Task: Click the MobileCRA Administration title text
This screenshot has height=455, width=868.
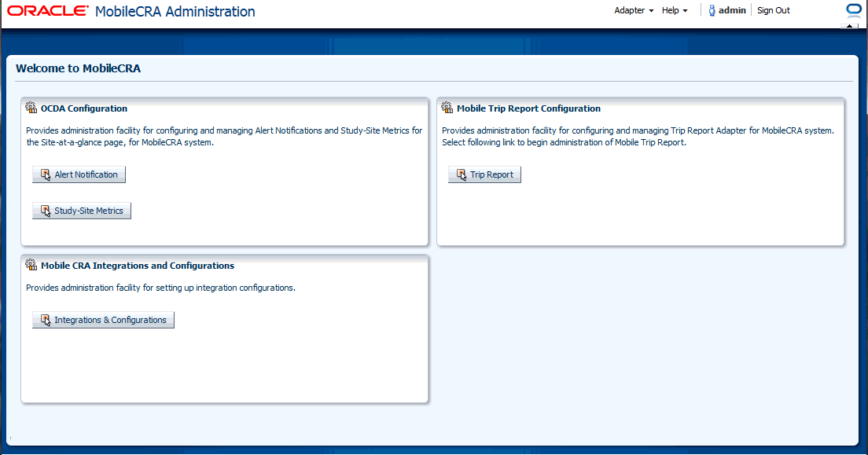Action: pyautogui.click(x=175, y=12)
